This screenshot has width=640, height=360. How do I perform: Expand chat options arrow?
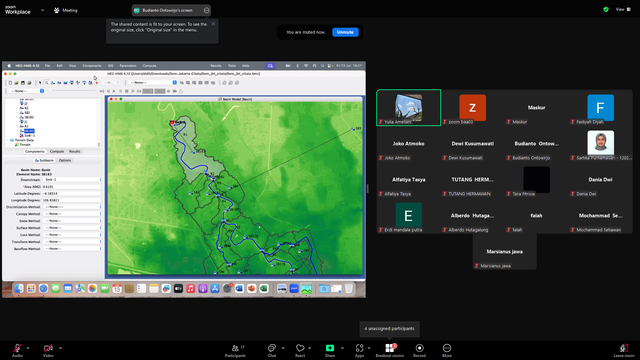coord(283,348)
